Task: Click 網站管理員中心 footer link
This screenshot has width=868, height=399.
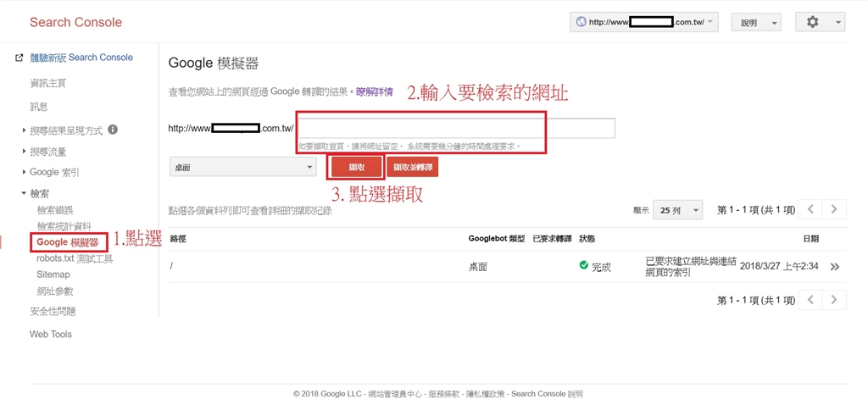Action: click(395, 394)
